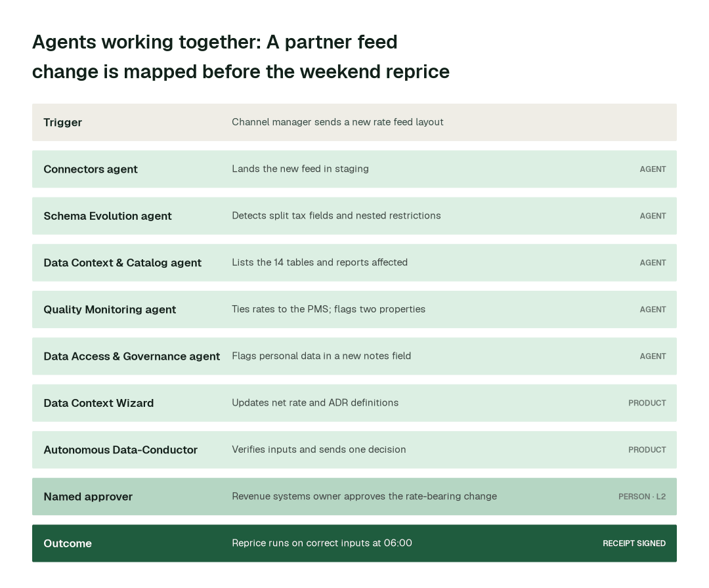Click the AGENT tag beside Schema Evolution agent
The image size is (709, 588).
[653, 216]
